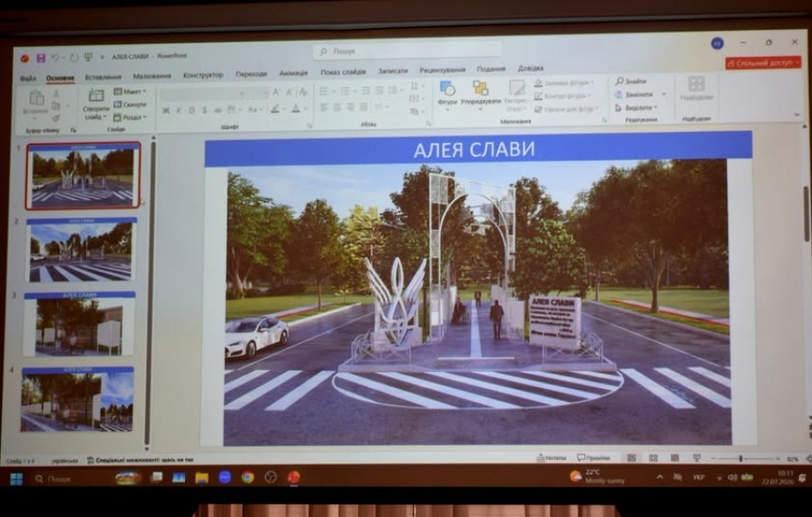Toggle numbered list
The height and width of the screenshot is (517, 812).
click(347, 91)
